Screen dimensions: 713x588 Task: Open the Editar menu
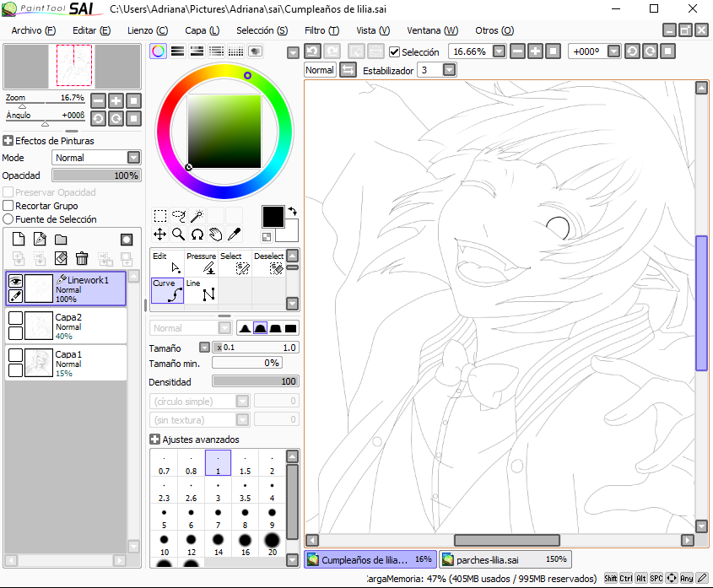coord(91,30)
